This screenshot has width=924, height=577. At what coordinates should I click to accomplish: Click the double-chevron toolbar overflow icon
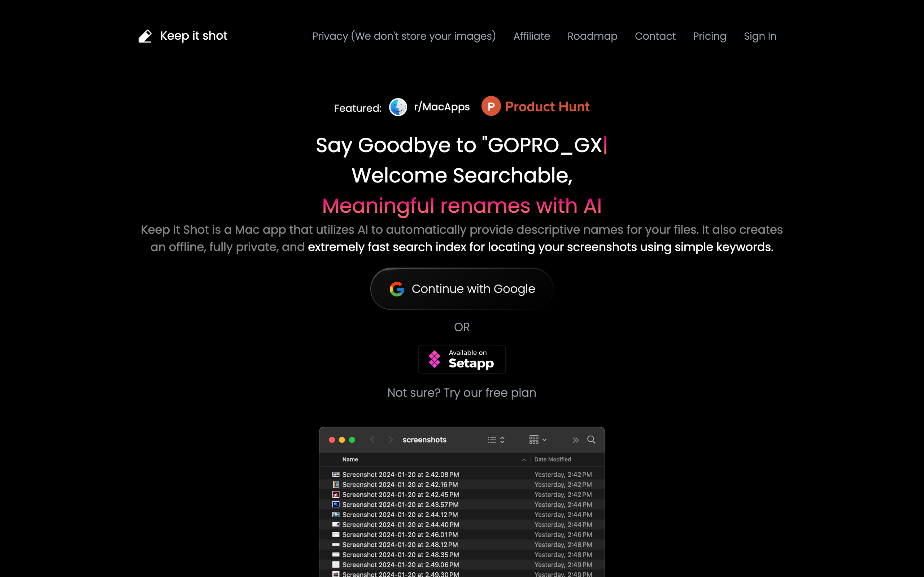[x=575, y=440]
